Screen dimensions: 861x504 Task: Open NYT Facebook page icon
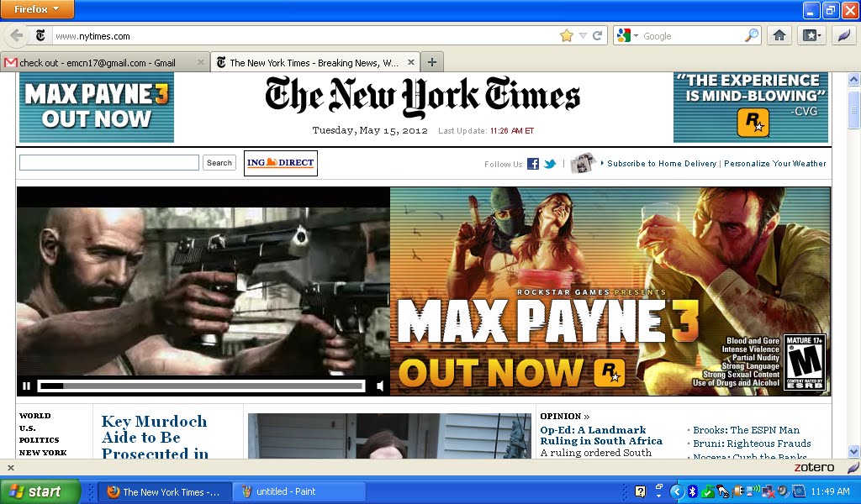[533, 164]
